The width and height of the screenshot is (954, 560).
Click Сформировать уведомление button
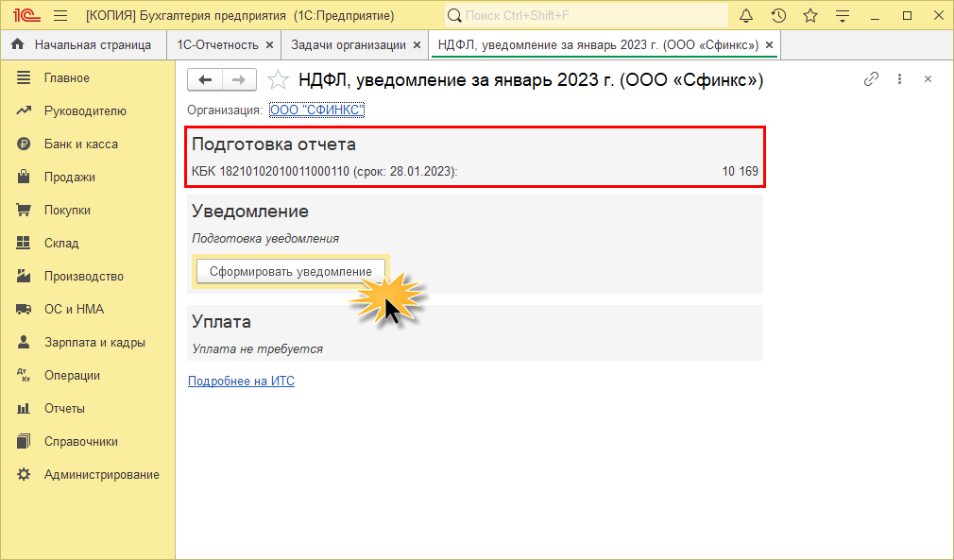pyautogui.click(x=291, y=271)
